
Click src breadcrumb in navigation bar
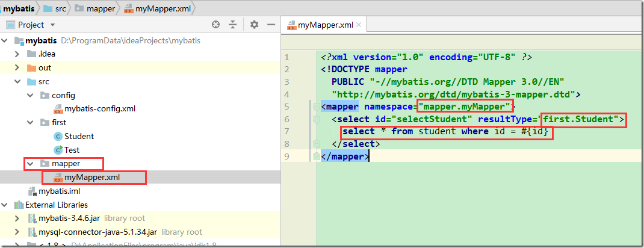click(x=55, y=8)
